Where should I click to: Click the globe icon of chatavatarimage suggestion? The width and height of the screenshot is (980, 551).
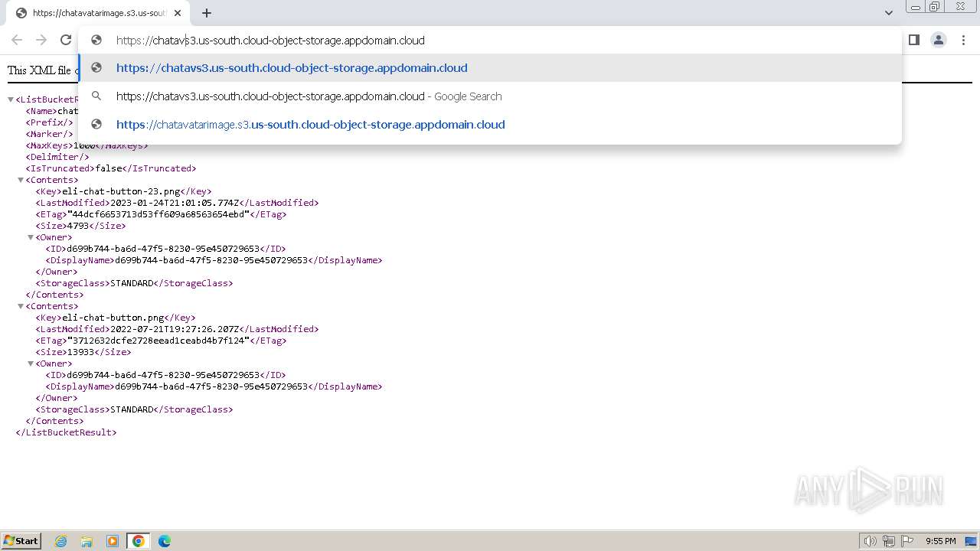pos(96,125)
